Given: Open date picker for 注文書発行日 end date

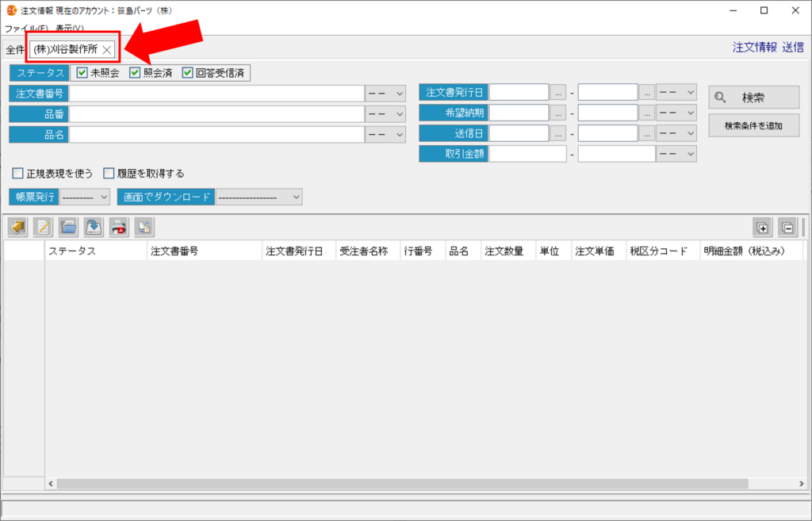Looking at the screenshot, I should coord(647,93).
